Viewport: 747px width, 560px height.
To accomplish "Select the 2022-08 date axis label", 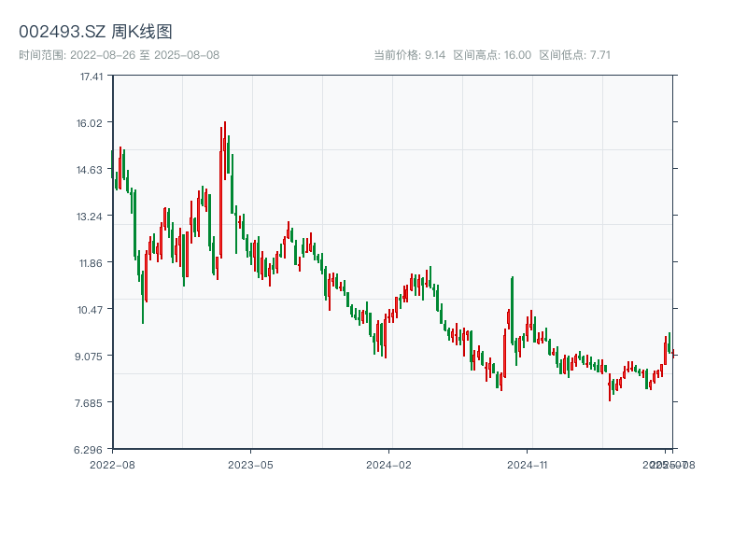I will (112, 464).
